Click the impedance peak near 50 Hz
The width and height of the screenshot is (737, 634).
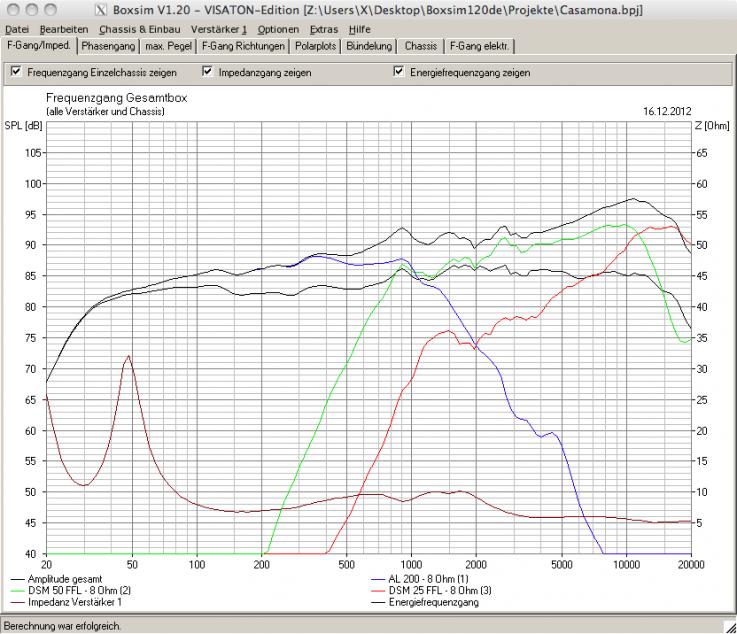[x=127, y=357]
